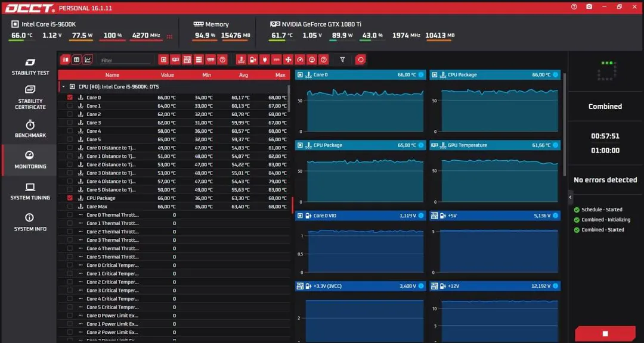The height and width of the screenshot is (343, 644).
Task: Click the sensor Filter text field
Action: [x=125, y=60]
